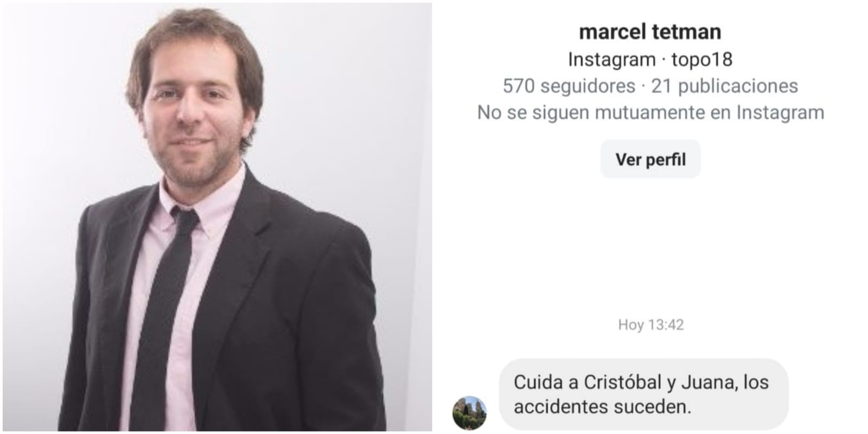Image resolution: width=868 pixels, height=434 pixels.
Task: Open profile with the Ver perfil button
Action: 650,159
